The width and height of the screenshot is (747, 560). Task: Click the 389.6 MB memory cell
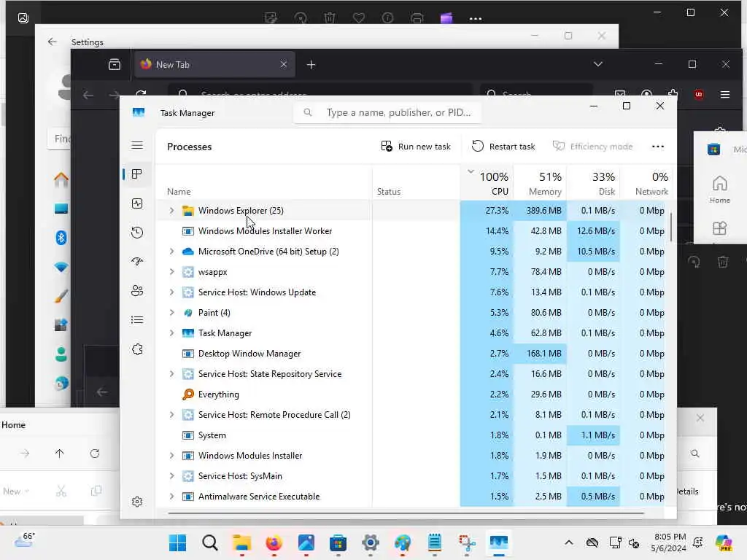pyautogui.click(x=541, y=211)
